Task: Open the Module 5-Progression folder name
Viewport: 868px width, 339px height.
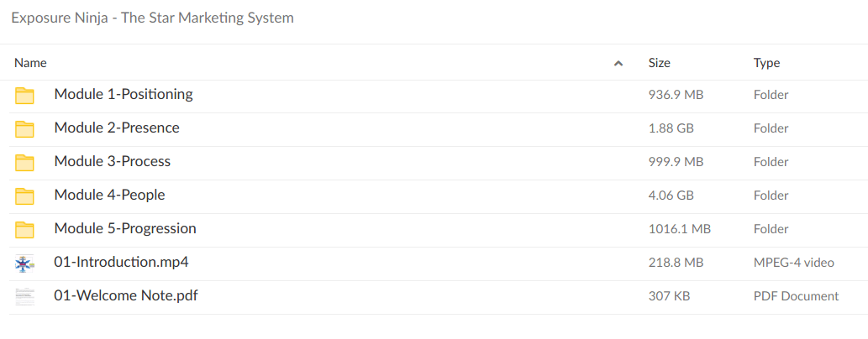Action: pos(125,229)
